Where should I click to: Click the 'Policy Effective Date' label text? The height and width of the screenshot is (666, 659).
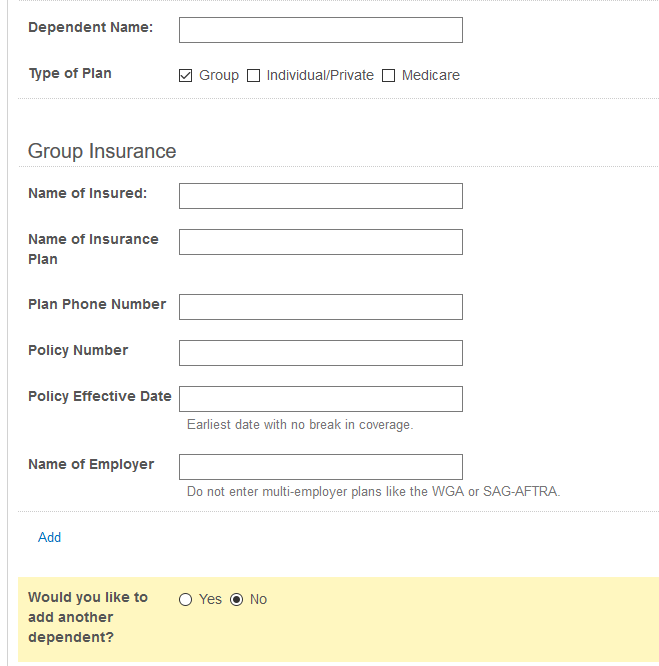99,396
